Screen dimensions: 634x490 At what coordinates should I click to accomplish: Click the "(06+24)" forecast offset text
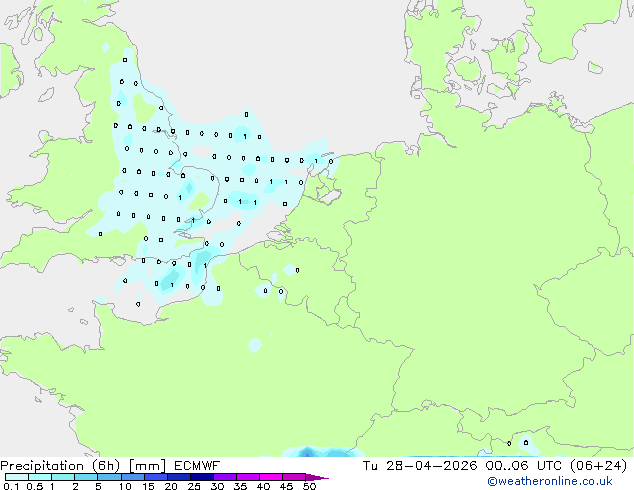[598, 466]
